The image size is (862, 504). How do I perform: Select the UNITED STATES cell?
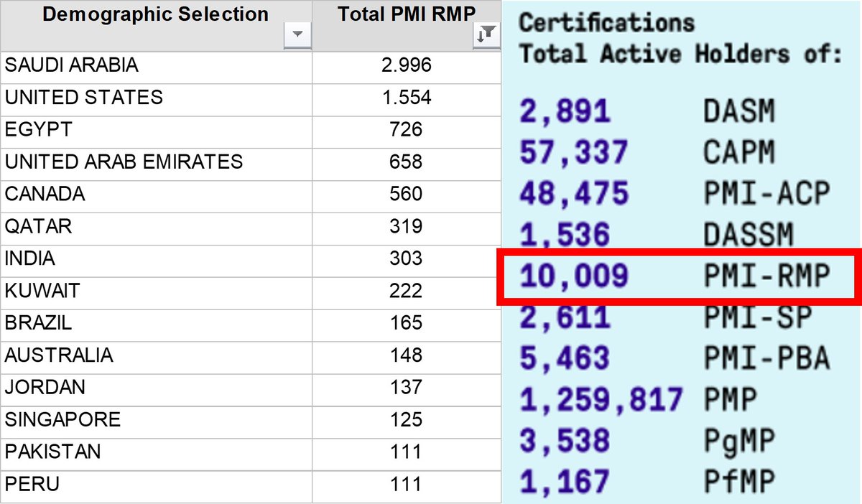point(156,99)
